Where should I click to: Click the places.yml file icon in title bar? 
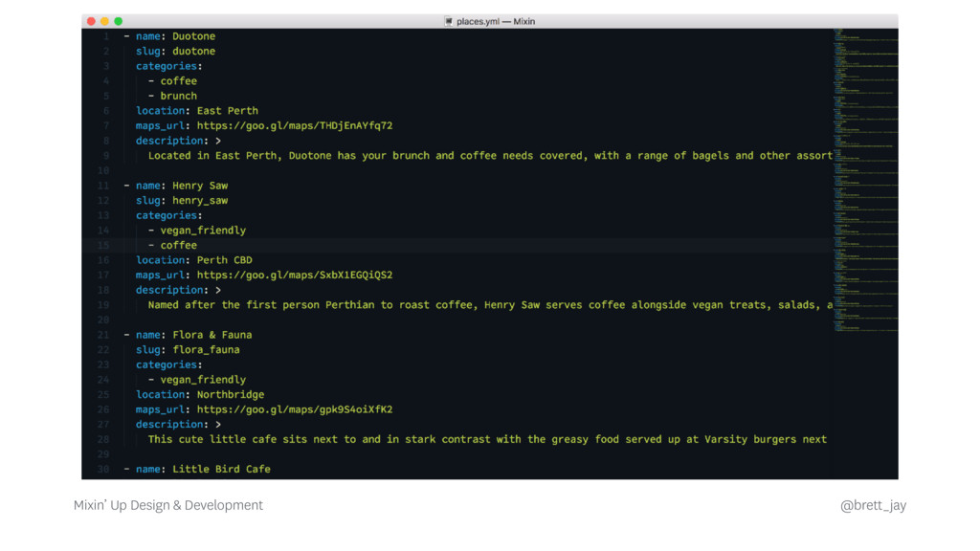click(448, 21)
